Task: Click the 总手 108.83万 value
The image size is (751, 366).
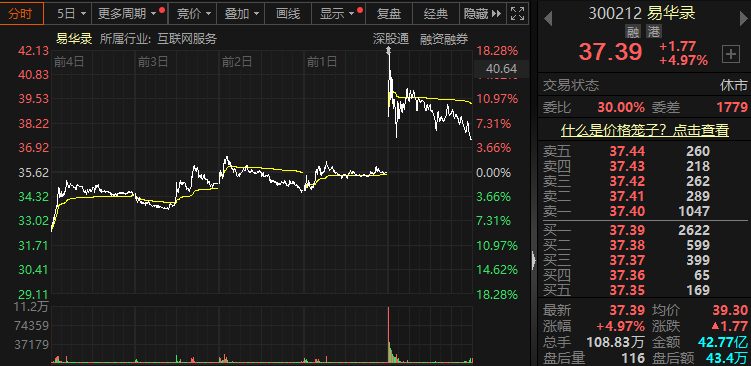Action: (x=615, y=342)
